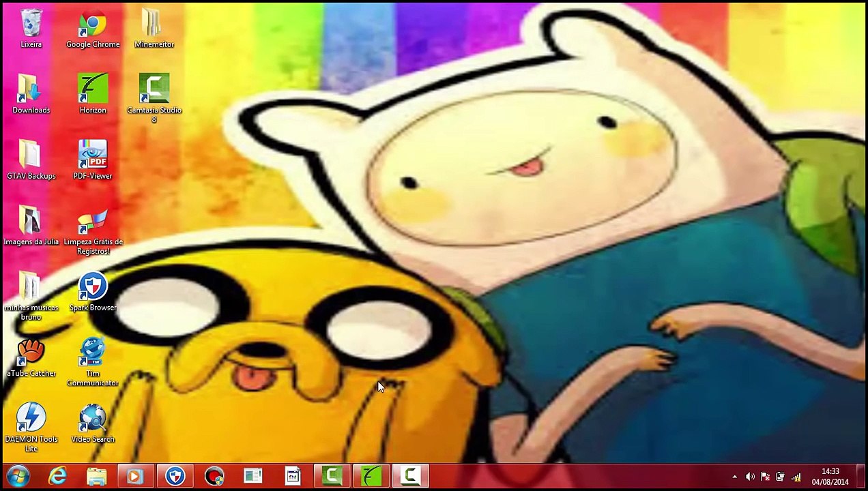Select the Video Search desktop shortcut
868x491 pixels.
(93, 423)
